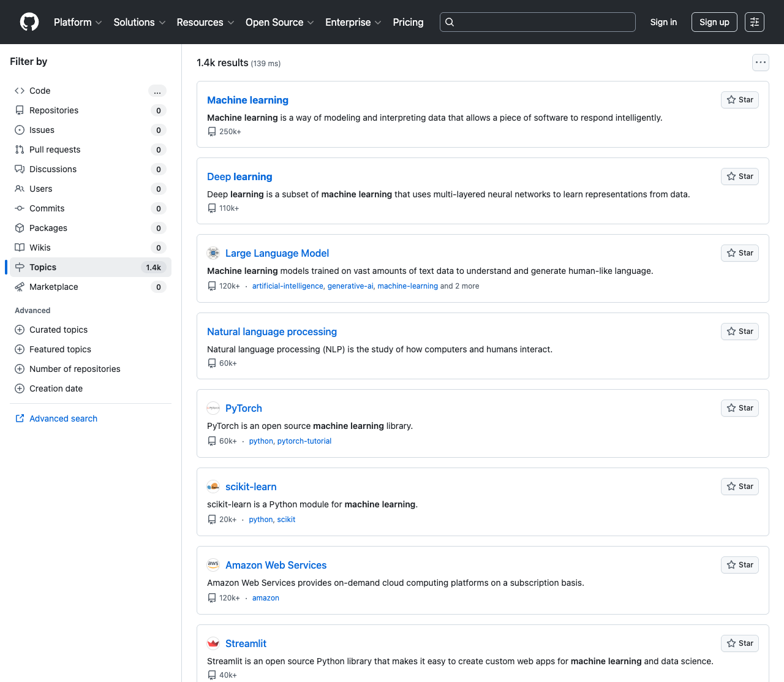Click the plus icon beside Creation date
The width and height of the screenshot is (784, 682).
[20, 388]
